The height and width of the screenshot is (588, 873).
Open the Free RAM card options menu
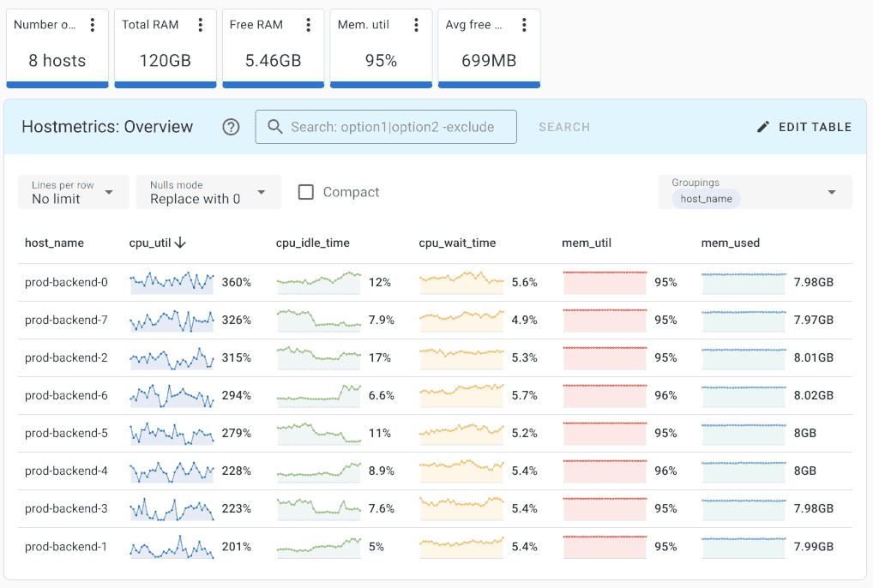click(x=309, y=25)
